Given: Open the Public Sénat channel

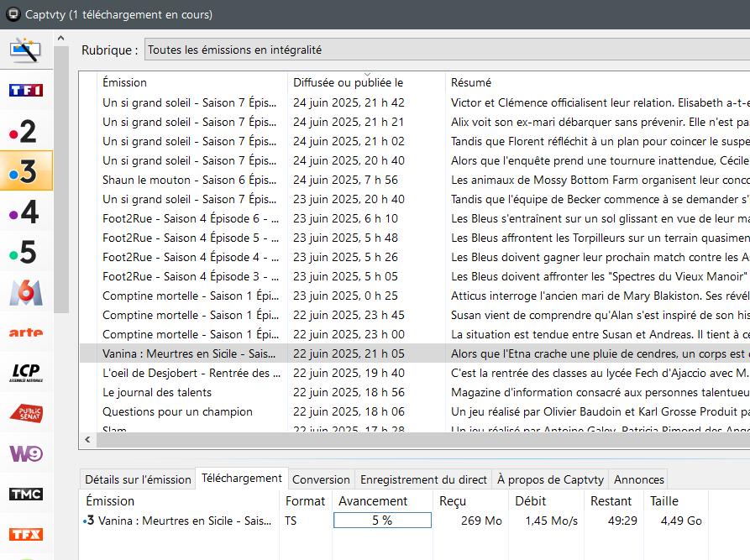Looking at the screenshot, I should click(x=25, y=413).
